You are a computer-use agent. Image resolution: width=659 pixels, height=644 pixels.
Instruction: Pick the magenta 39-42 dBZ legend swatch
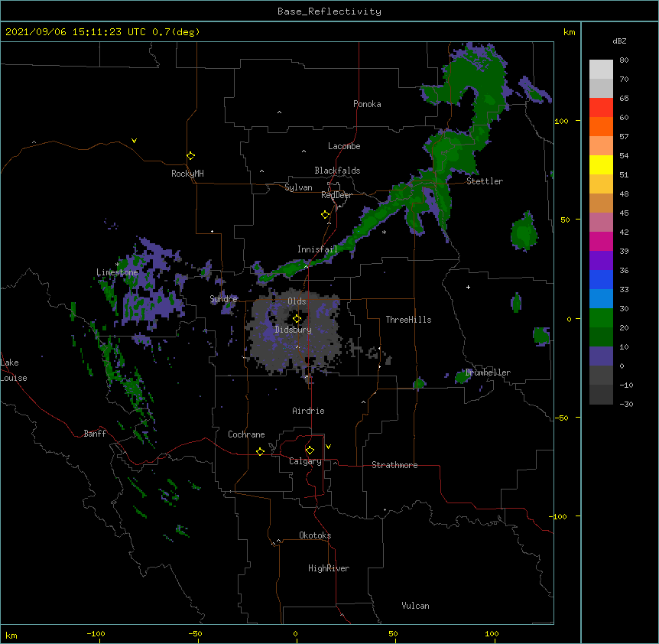tap(601, 241)
